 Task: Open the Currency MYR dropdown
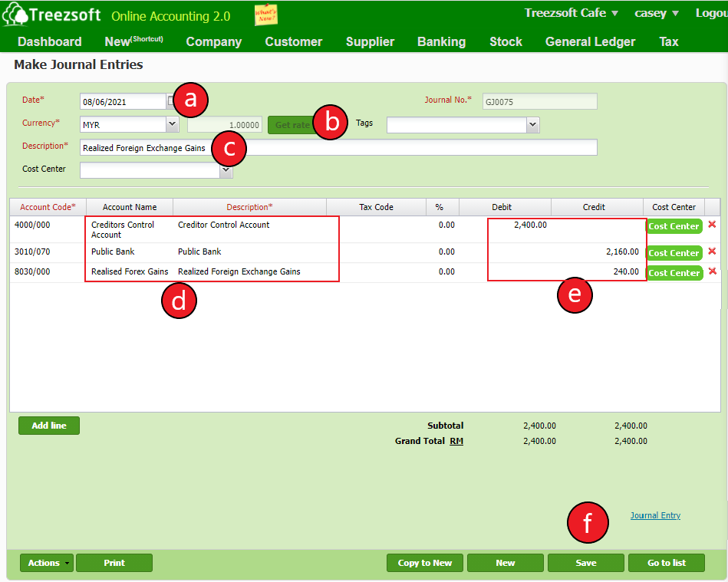(x=173, y=124)
